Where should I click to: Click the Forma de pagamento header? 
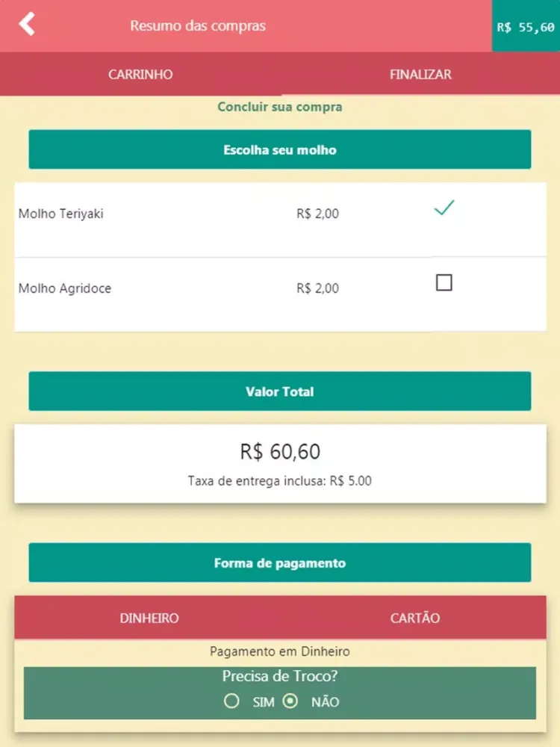(x=280, y=563)
